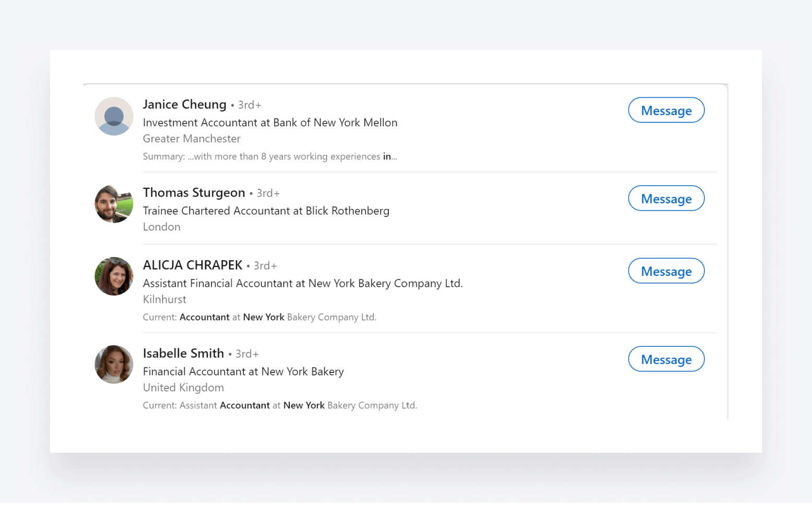Select the Trainee Chartered Accountant headline
This screenshot has height=509, width=812.
coord(266,211)
